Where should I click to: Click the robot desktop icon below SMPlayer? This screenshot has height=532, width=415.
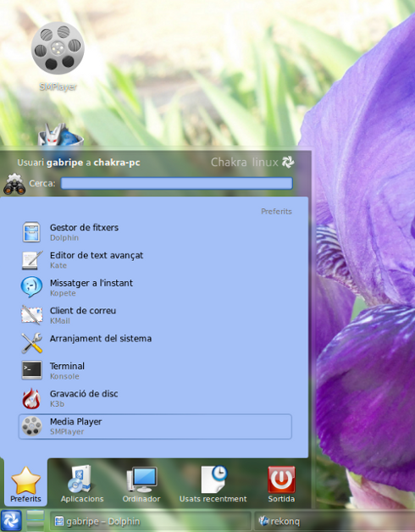click(x=60, y=135)
